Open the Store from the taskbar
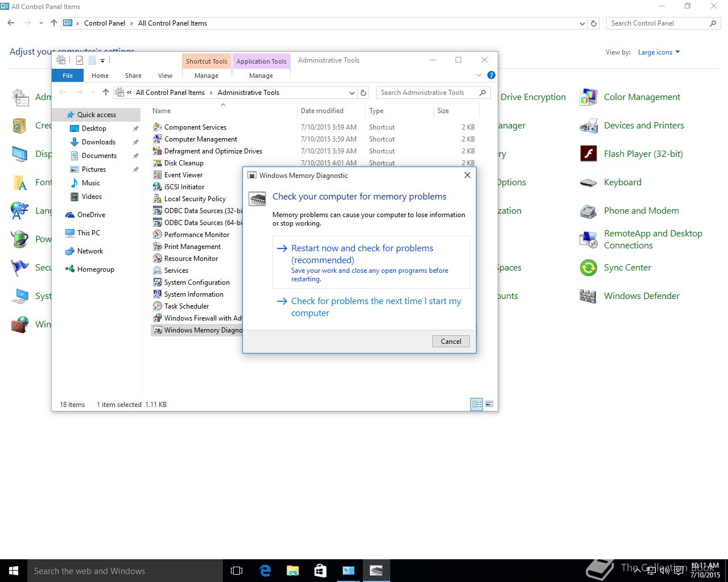 pyautogui.click(x=321, y=571)
